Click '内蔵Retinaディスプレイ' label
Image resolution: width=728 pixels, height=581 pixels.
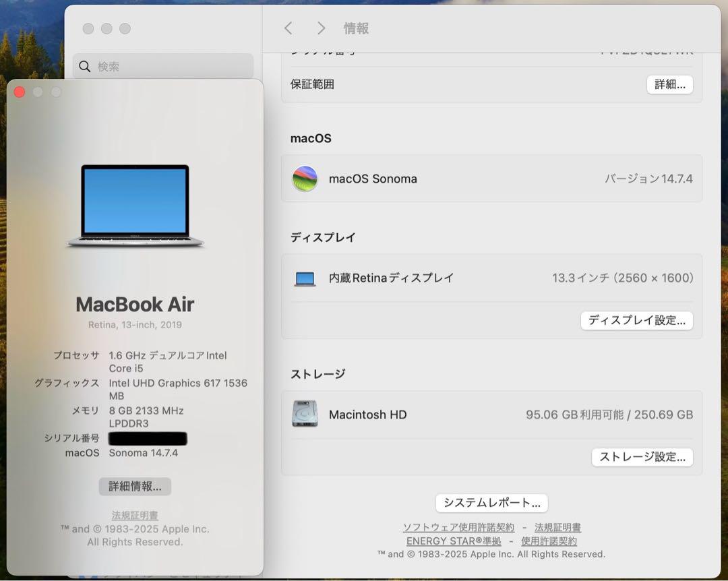pos(391,278)
